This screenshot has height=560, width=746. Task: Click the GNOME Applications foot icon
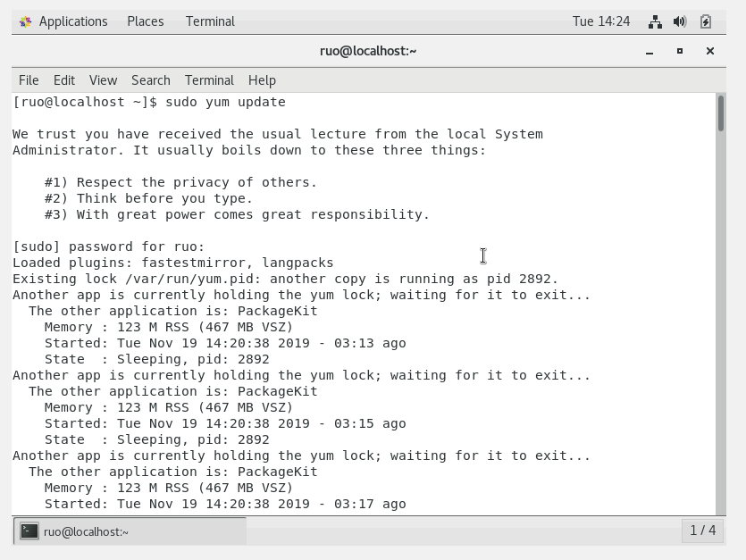(25, 21)
